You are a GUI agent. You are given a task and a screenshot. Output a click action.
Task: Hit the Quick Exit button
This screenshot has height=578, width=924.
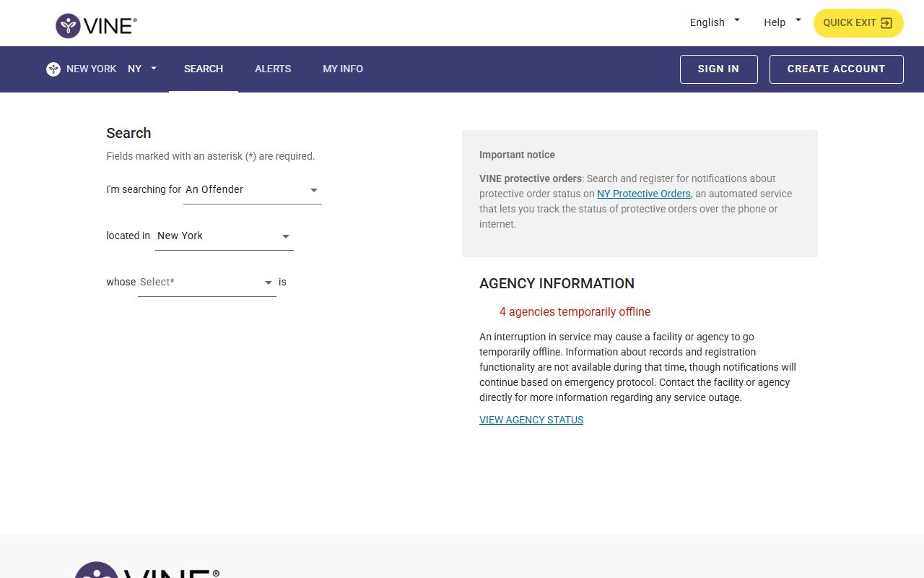click(x=858, y=23)
